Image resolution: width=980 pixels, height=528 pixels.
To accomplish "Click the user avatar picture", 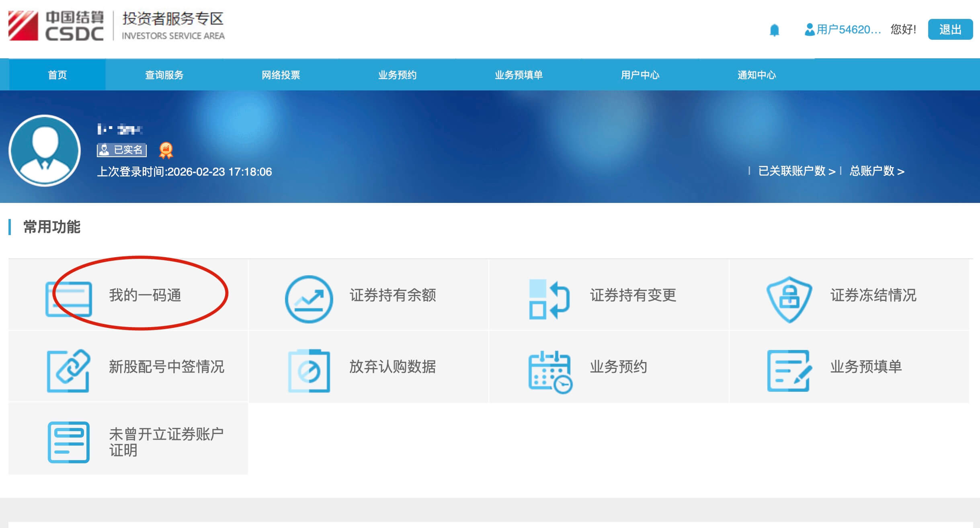I will (x=45, y=151).
